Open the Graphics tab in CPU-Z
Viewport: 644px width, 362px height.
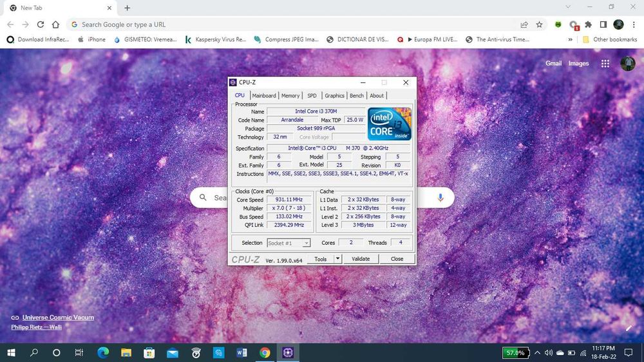(x=334, y=95)
